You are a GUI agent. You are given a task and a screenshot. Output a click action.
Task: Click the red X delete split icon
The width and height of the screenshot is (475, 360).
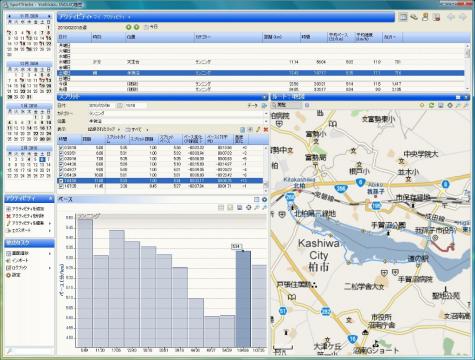(x=266, y=129)
